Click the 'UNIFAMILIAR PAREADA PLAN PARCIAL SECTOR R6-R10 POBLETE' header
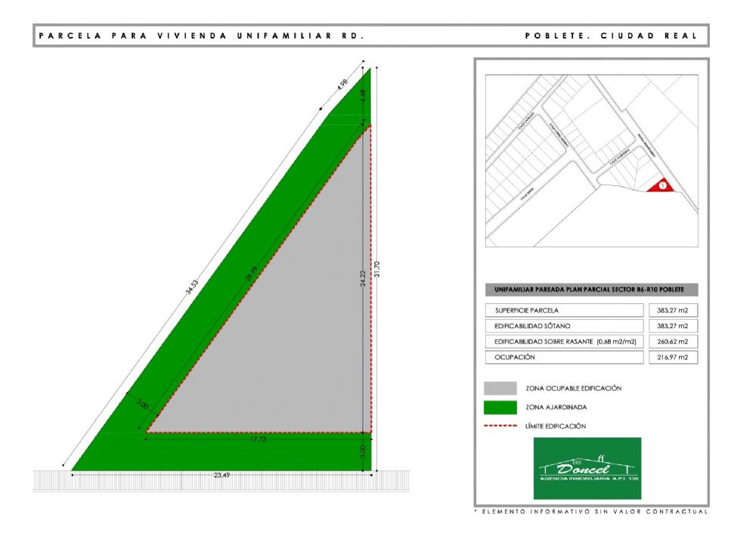Viewport: 756px width, 534px height. click(x=592, y=290)
